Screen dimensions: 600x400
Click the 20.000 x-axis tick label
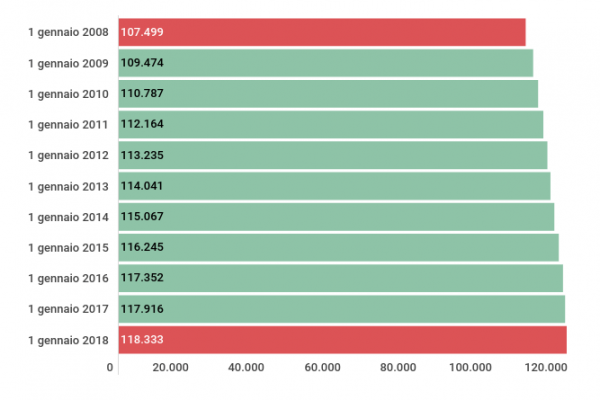[170, 368]
